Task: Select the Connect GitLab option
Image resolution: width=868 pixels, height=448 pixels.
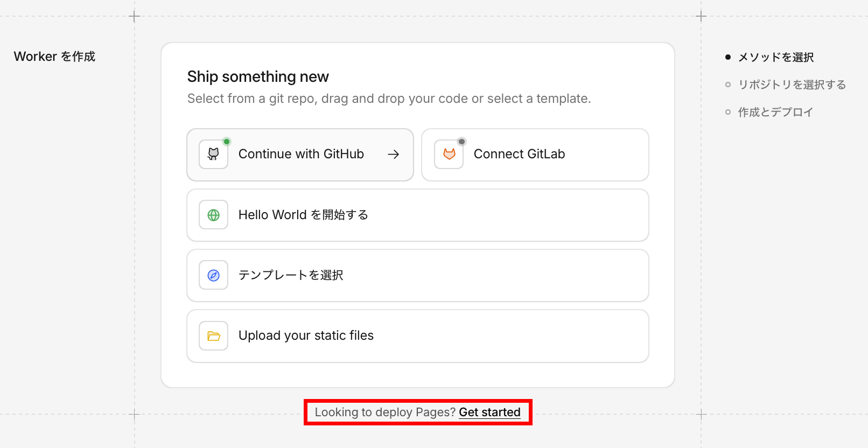Action: (519, 154)
